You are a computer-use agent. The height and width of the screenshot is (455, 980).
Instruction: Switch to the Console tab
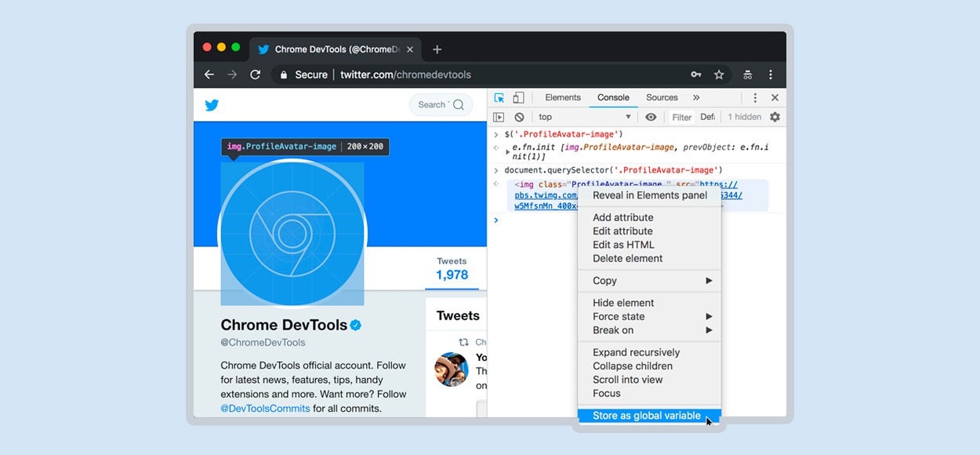tap(613, 98)
